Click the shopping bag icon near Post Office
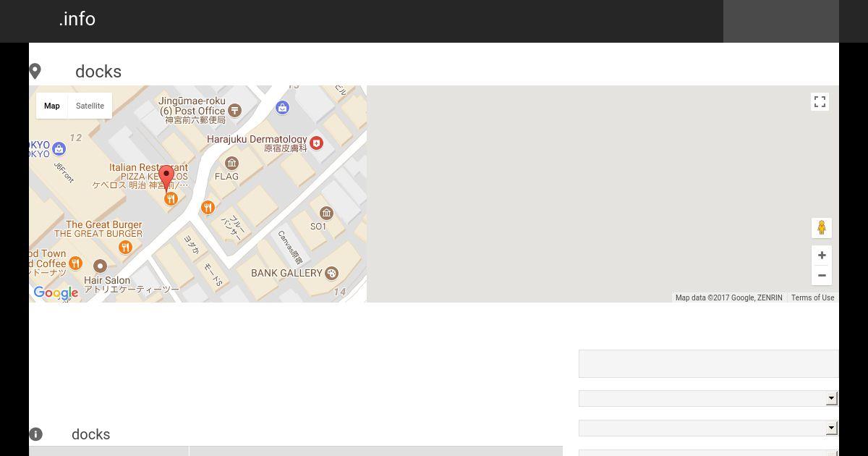The image size is (868, 456). click(282, 107)
